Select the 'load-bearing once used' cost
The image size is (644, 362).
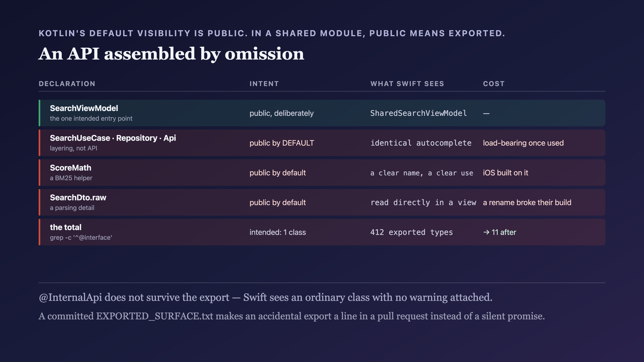pyautogui.click(x=523, y=143)
